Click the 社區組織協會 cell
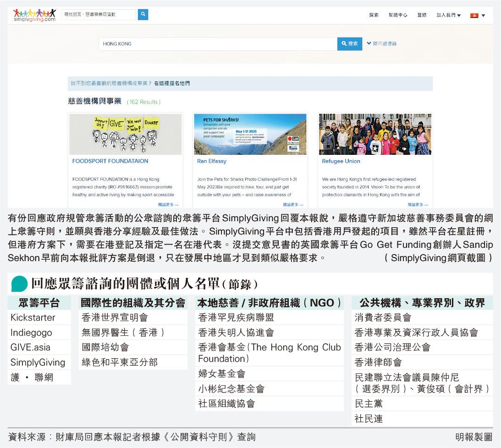This screenshot has height=448, width=501. (x=270, y=404)
